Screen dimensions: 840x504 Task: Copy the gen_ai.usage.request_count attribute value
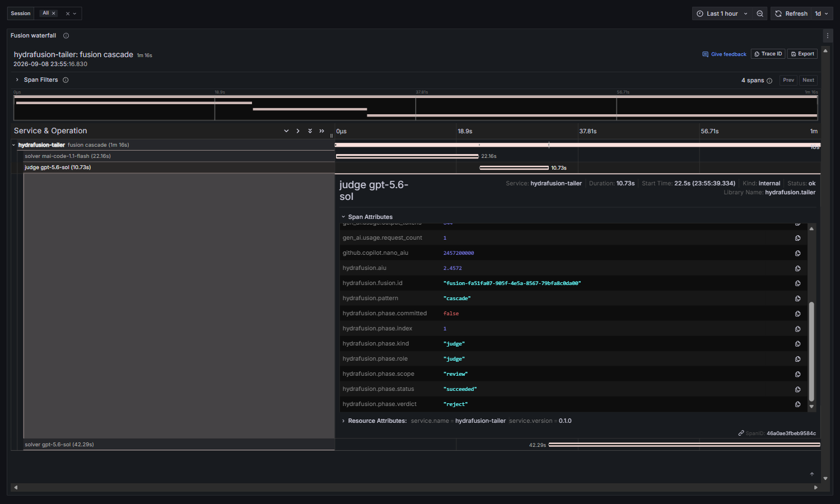[x=797, y=238]
